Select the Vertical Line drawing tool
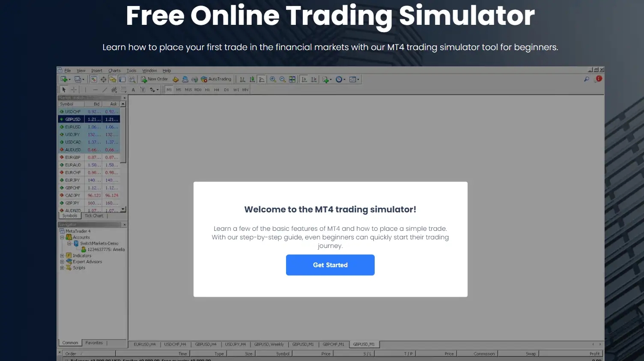This screenshot has height=361, width=644. point(86,90)
